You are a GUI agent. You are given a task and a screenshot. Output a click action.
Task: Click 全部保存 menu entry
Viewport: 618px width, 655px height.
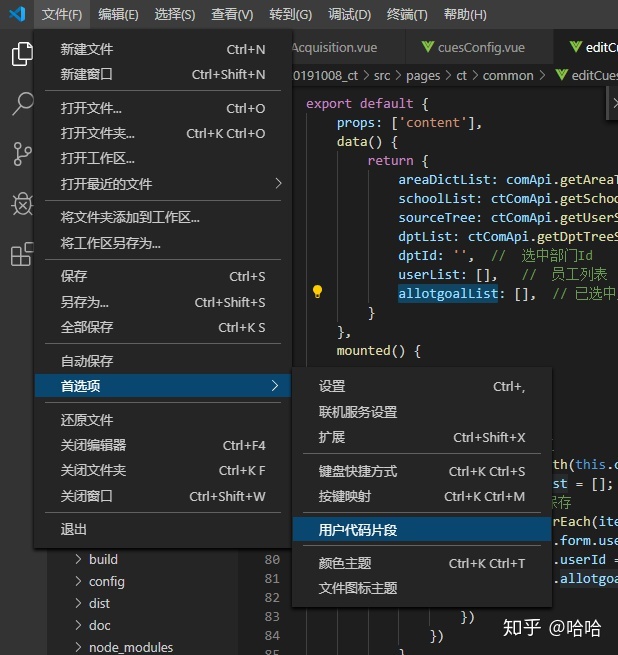(x=163, y=327)
